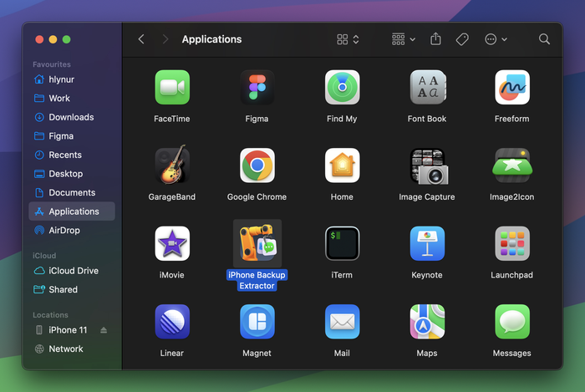Select the Maps app icon
This screenshot has width=585, height=392.
[x=427, y=322]
